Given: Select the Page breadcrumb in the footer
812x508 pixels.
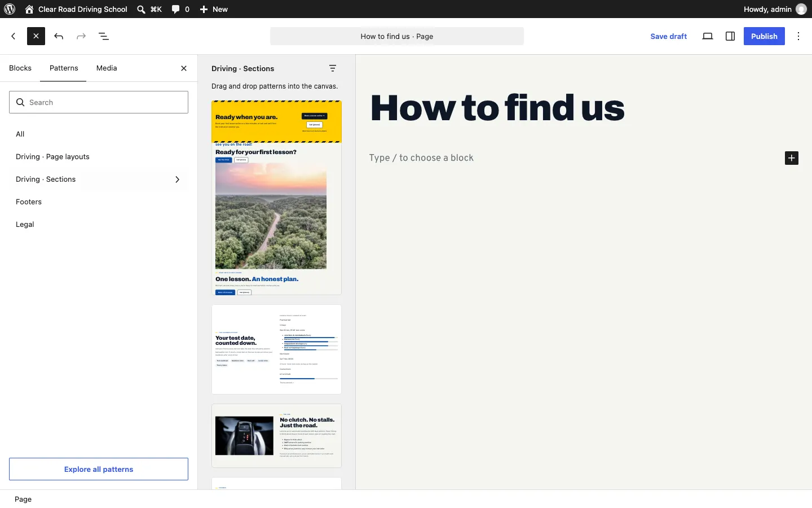Looking at the screenshot, I should pyautogui.click(x=23, y=500).
